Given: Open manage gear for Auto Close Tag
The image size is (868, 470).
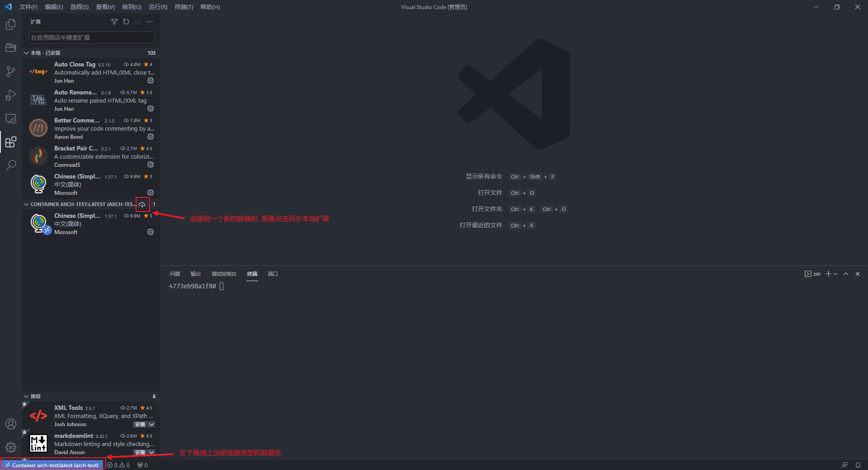Looking at the screenshot, I should point(151,80).
